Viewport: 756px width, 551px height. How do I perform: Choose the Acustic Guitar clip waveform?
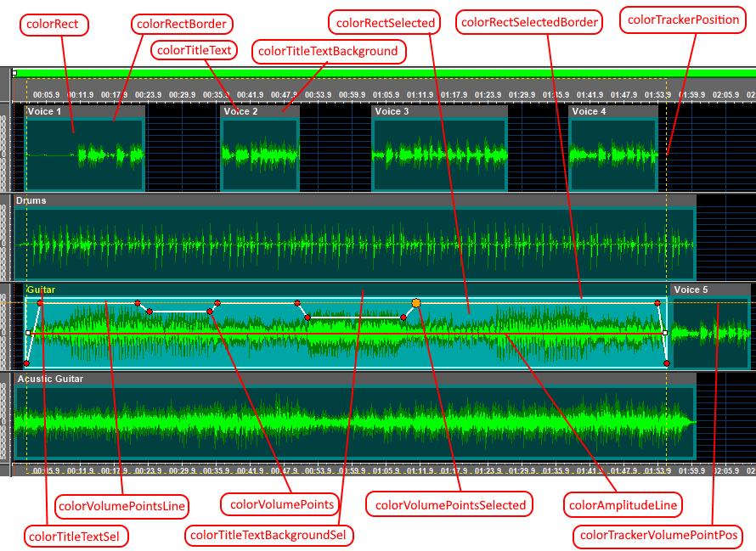(x=355, y=422)
